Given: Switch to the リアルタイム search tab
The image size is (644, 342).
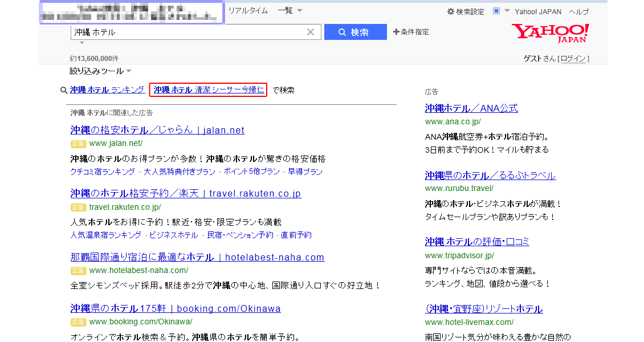Looking at the screenshot, I should pyautogui.click(x=248, y=11).
